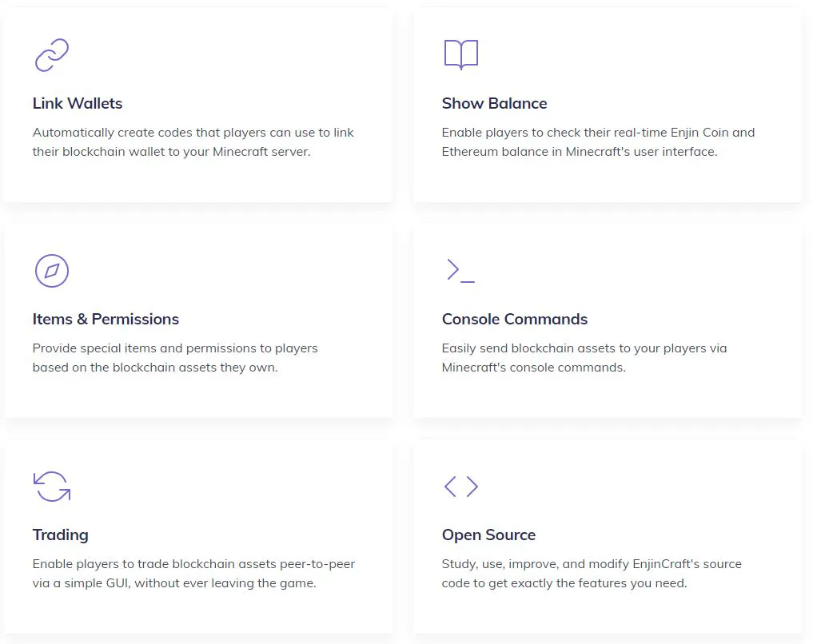Open the Items & Permissions heading
Screen dimensions: 813x644
click(106, 319)
